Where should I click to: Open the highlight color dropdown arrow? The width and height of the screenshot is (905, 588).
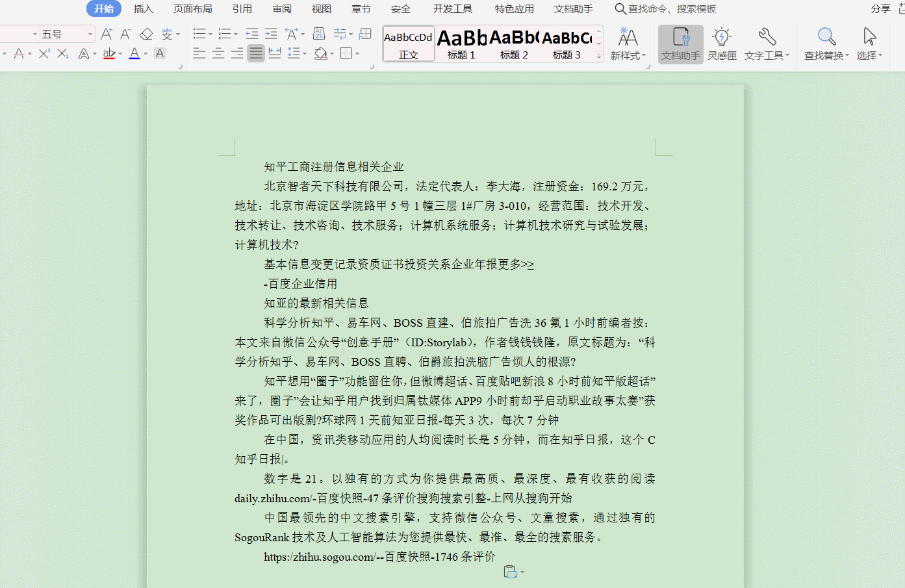click(x=120, y=54)
